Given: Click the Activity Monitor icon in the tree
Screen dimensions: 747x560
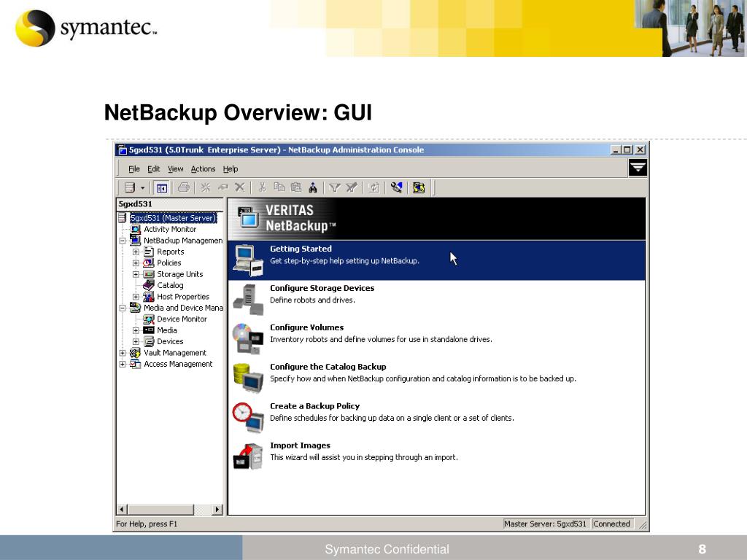Looking at the screenshot, I should pyautogui.click(x=136, y=229).
